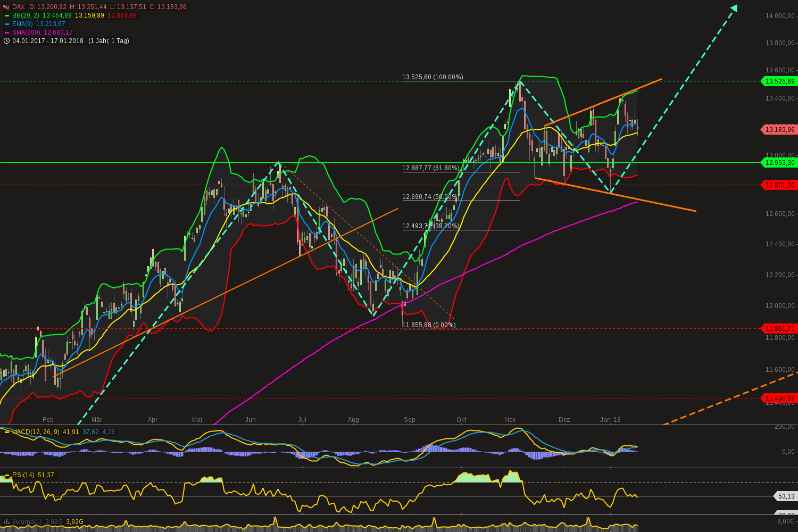
Task: Click the Mär label on time axis
Action: click(x=97, y=420)
